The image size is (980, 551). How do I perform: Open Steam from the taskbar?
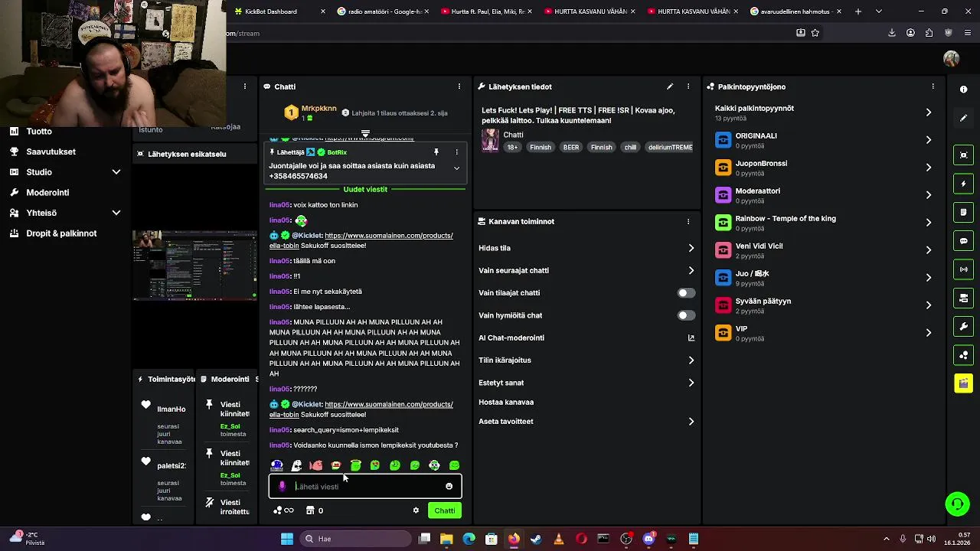tap(536, 539)
